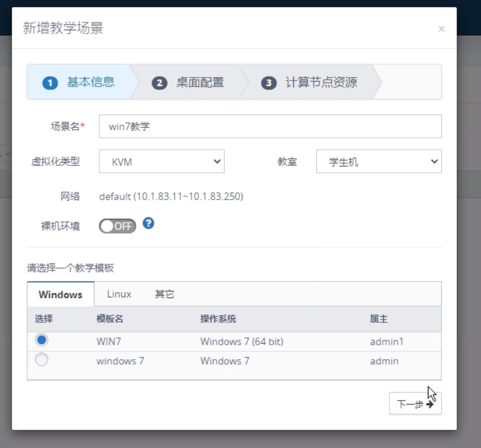Screen dimensions: 481x448
Task: Click step 1 基本信息 number badge
Action: 50,83
